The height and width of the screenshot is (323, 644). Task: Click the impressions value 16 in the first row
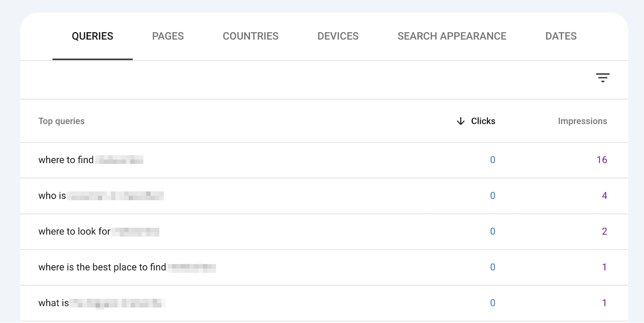(x=601, y=159)
